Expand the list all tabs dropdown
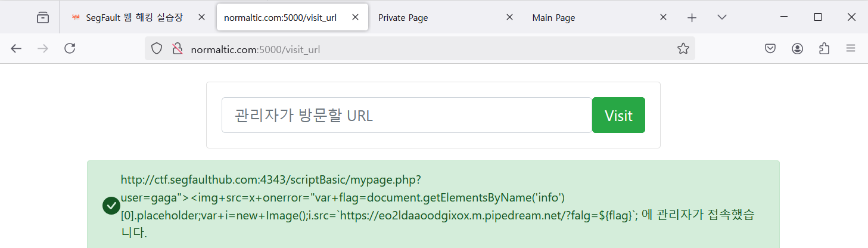868x248 pixels. click(x=722, y=17)
